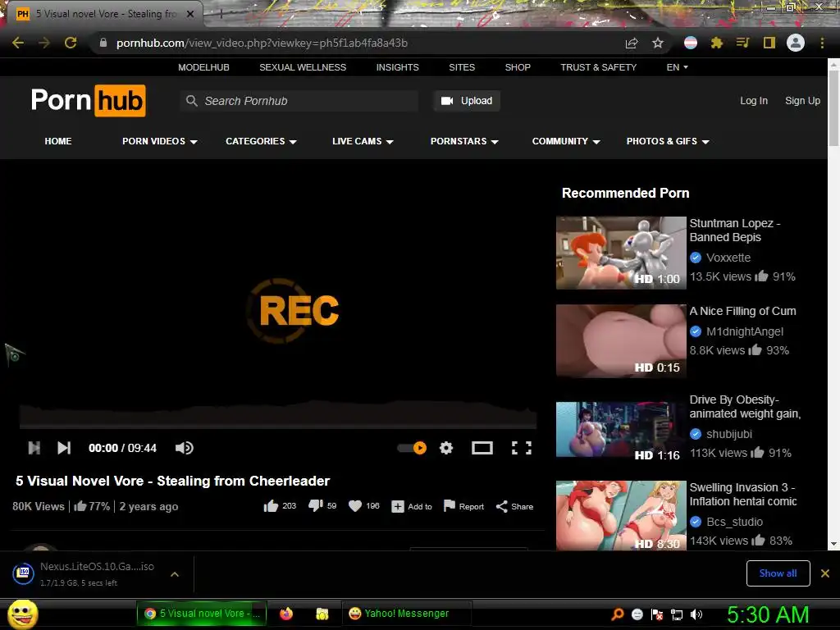Open the TRUST & SAFETY top link
Image resolution: width=840 pixels, height=630 pixels.
[598, 67]
